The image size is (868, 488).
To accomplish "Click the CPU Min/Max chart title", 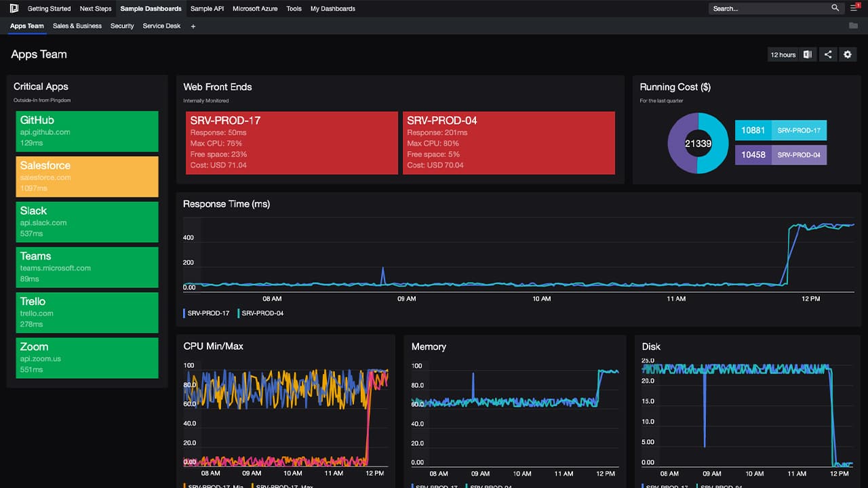I will (x=214, y=346).
